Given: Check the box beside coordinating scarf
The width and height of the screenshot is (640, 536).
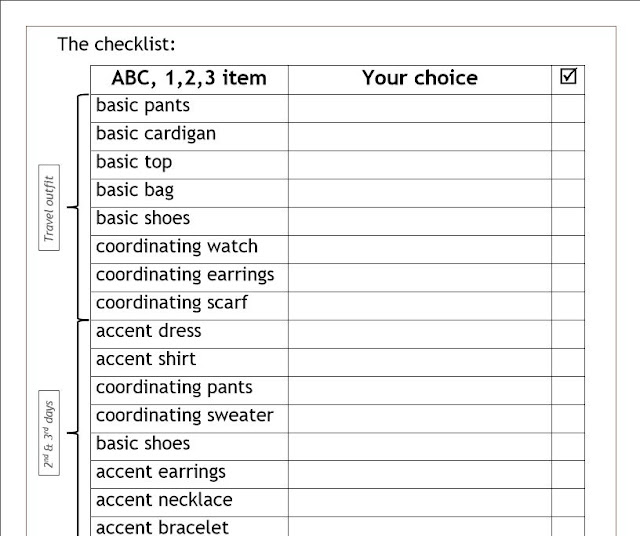Looking at the screenshot, I should 567,303.
